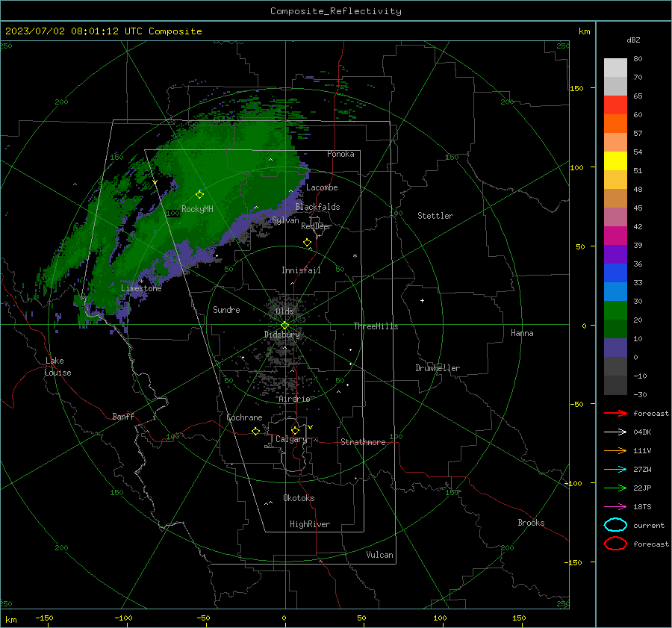Image resolution: width=672 pixels, height=628 pixels.
Task: Click the 'Airdrie' city label
Action: tap(294, 399)
